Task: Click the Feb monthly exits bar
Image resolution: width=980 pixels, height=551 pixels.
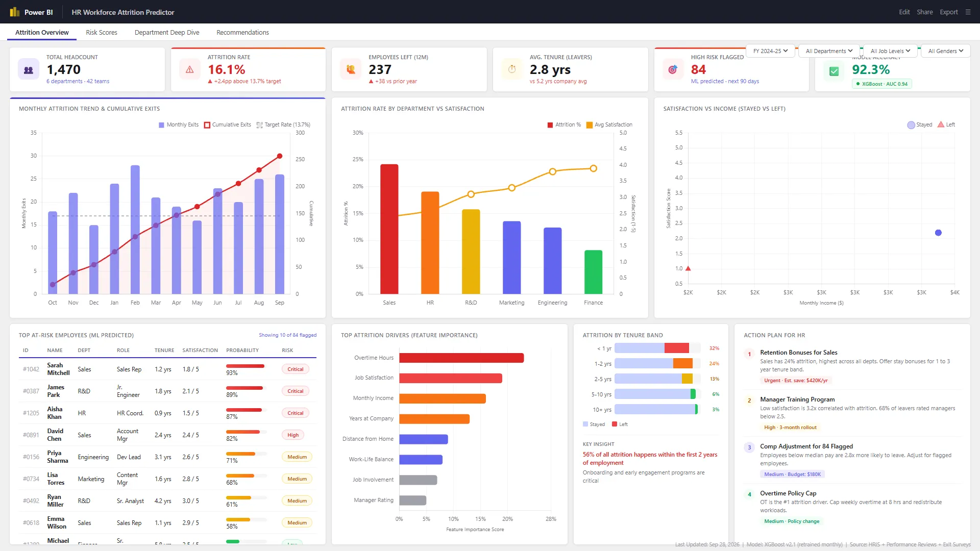Action: coord(135,230)
